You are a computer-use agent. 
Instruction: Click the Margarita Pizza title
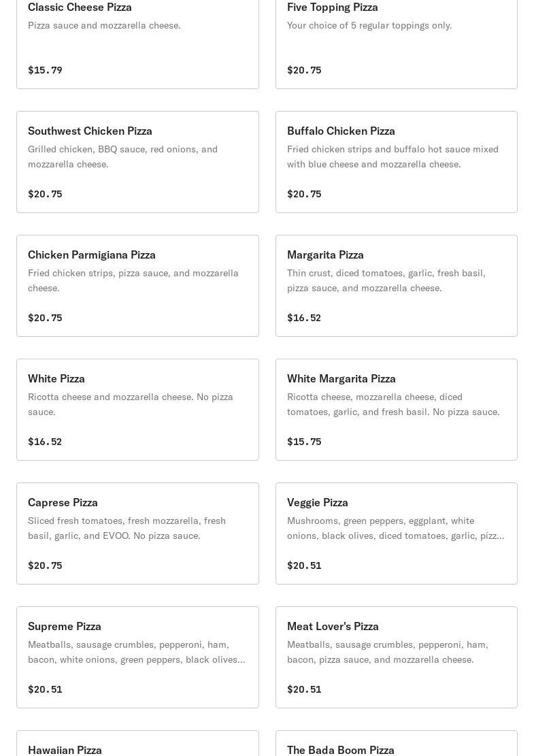[x=325, y=254]
